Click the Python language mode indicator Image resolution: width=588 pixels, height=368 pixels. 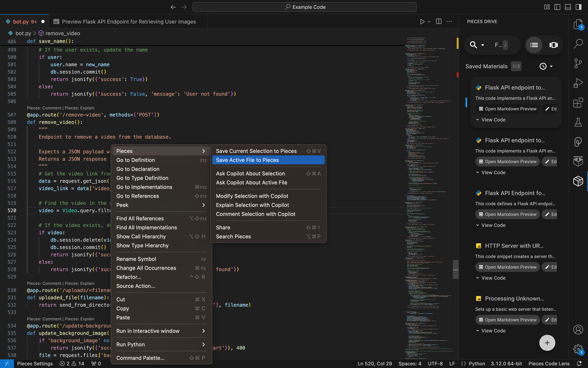point(477,364)
